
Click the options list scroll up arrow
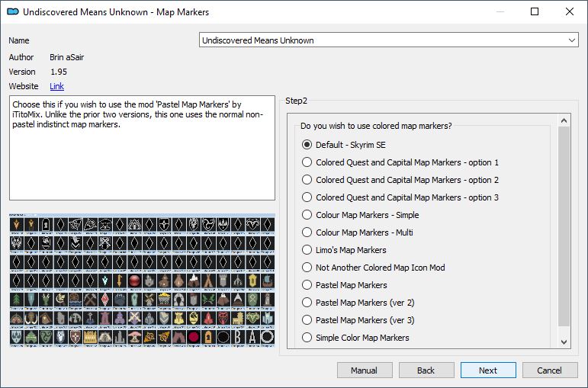564,120
